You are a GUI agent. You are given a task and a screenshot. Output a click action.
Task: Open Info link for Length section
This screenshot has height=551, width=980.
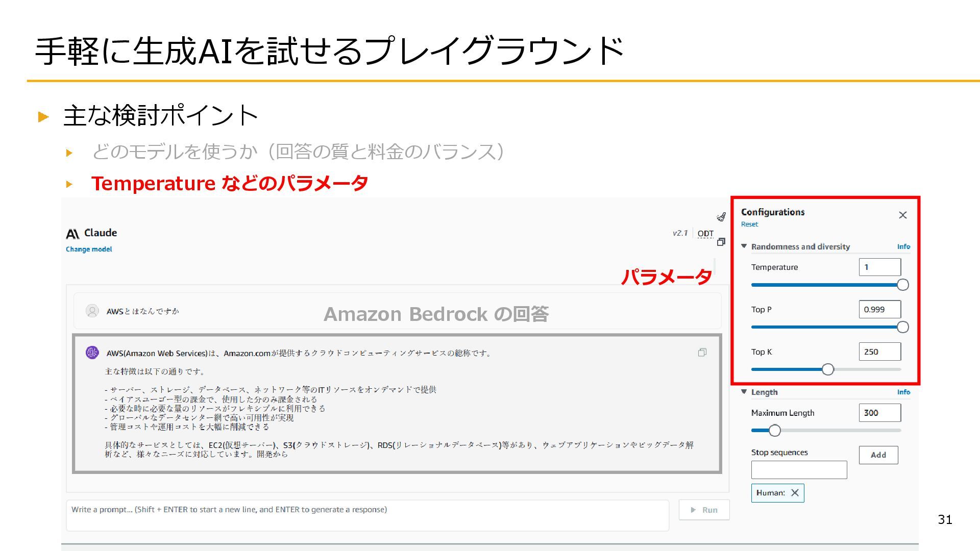[x=903, y=392]
